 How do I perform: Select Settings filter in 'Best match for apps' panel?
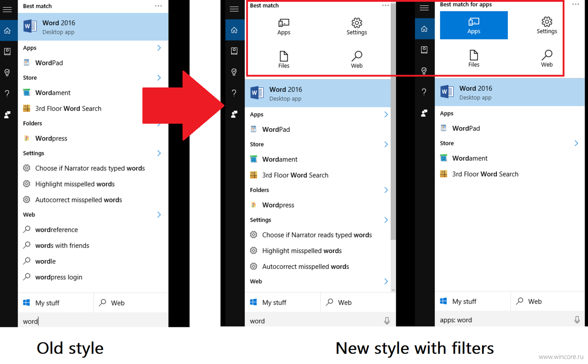(x=546, y=25)
